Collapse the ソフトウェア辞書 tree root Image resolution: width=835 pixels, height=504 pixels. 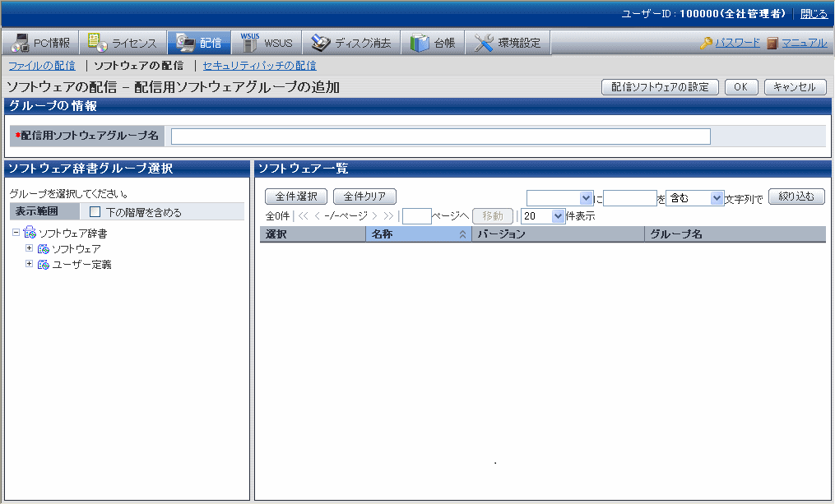pyautogui.click(x=16, y=233)
